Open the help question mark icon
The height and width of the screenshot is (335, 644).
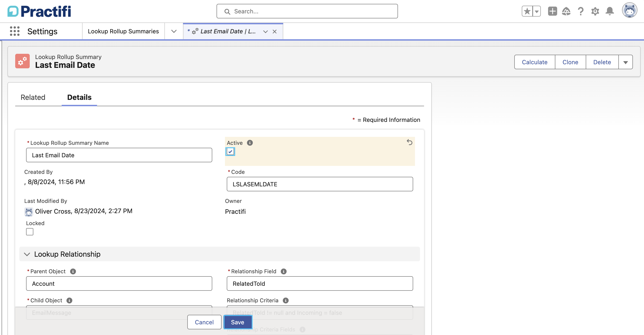581,11
